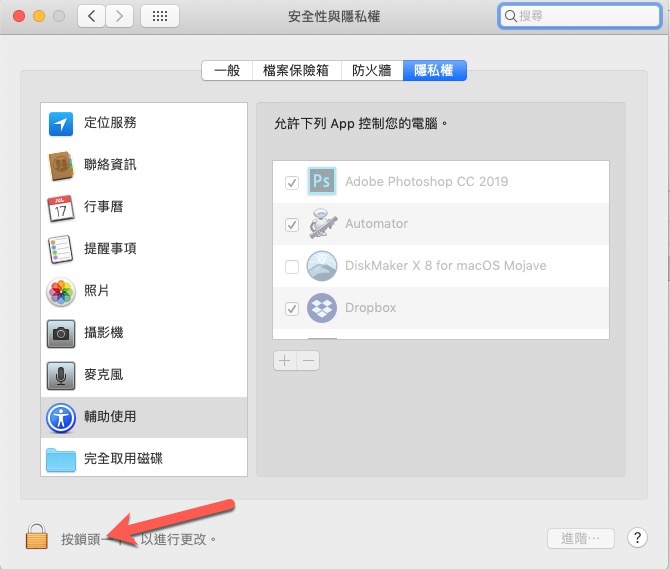Focus the 搜尋 search field
670x569 pixels.
click(x=580, y=16)
